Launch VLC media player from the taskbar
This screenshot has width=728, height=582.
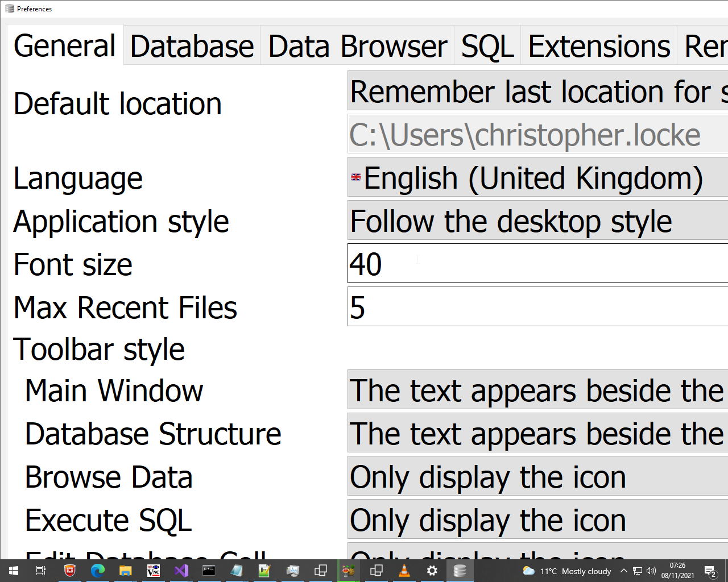coord(404,571)
